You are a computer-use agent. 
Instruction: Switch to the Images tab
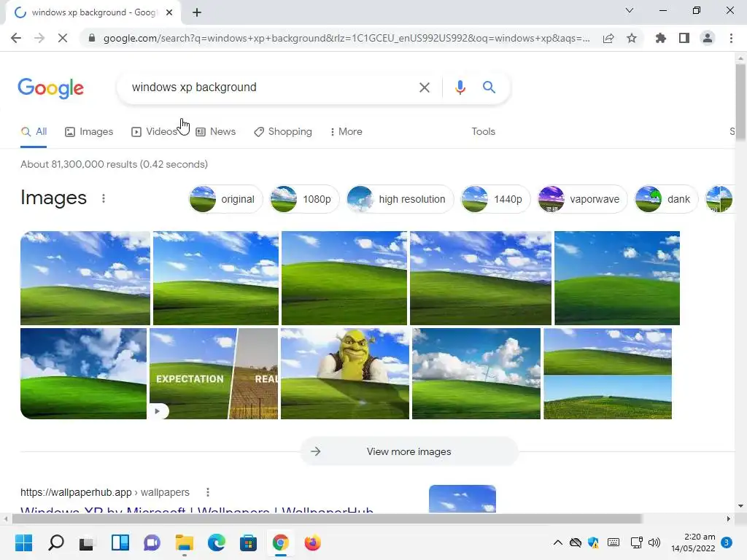pos(89,132)
